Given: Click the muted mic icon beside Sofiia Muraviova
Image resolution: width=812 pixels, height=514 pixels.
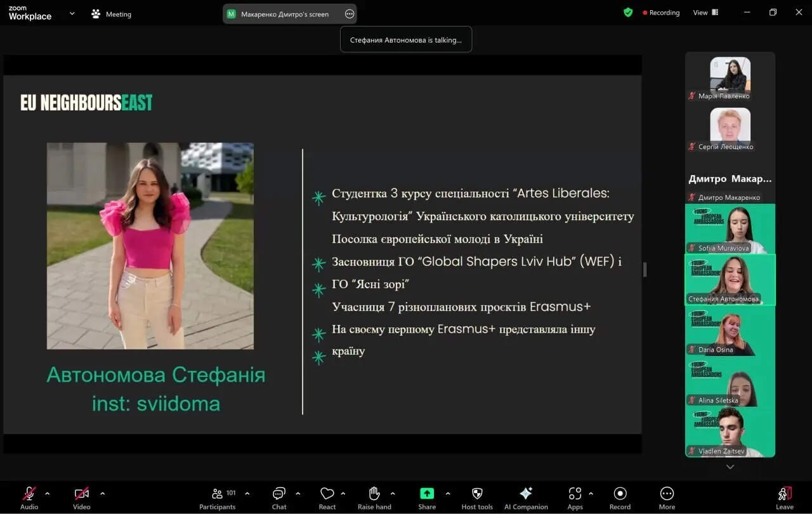Looking at the screenshot, I should (692, 248).
